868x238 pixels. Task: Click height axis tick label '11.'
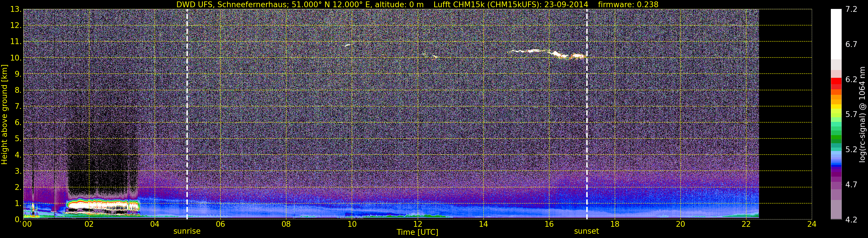(16, 42)
